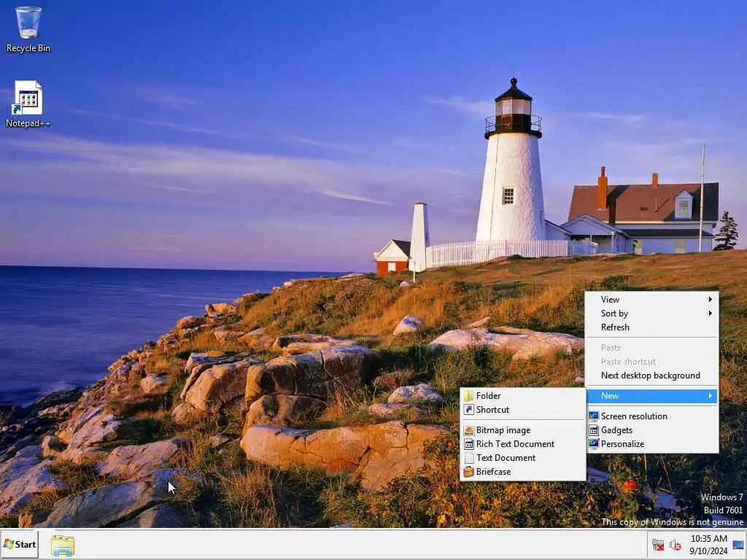Select the Notepad++ desktop shortcut

[28, 104]
